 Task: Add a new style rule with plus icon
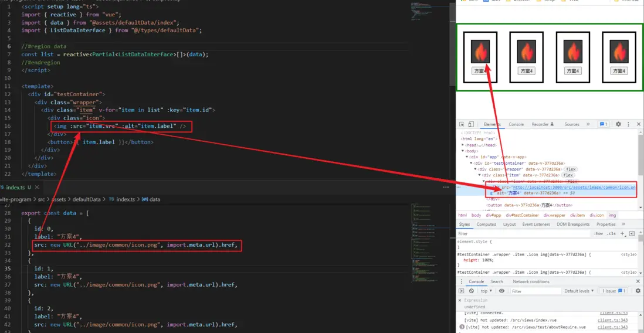(x=622, y=234)
